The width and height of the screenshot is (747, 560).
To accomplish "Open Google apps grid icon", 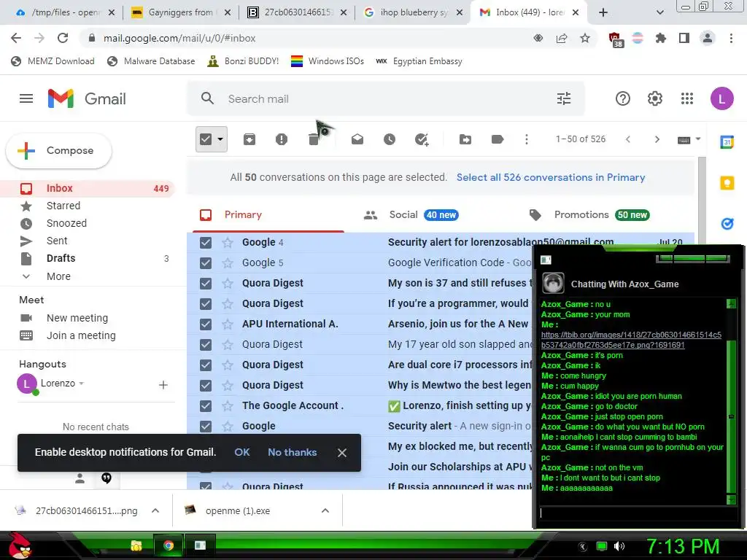I will (687, 98).
